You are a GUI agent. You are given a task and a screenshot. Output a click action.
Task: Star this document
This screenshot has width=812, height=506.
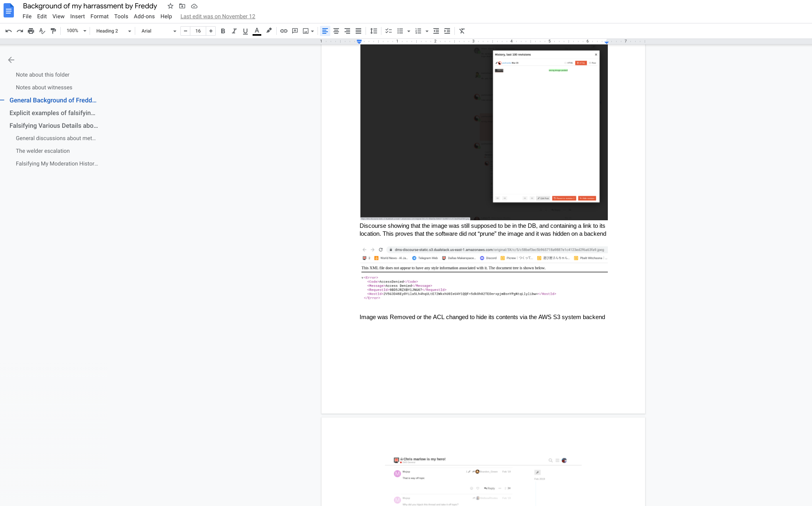[170, 6]
